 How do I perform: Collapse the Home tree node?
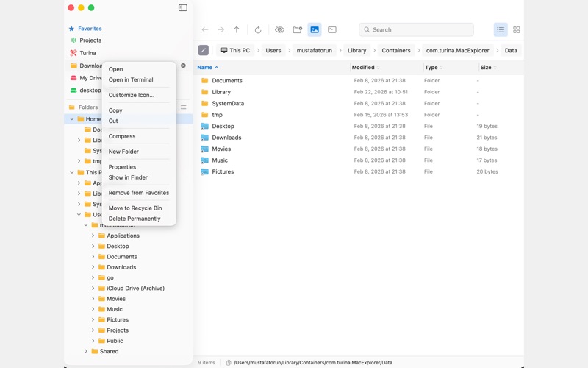(71, 119)
